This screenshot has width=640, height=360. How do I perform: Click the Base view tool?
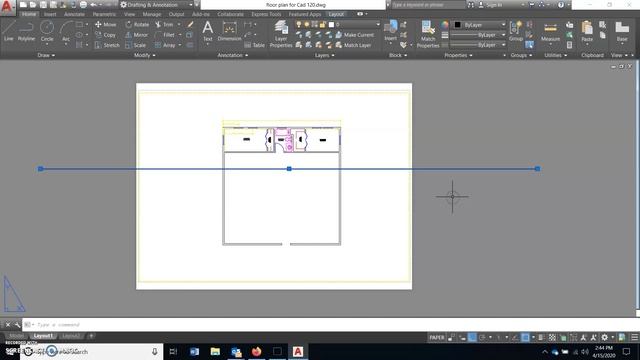622,31
